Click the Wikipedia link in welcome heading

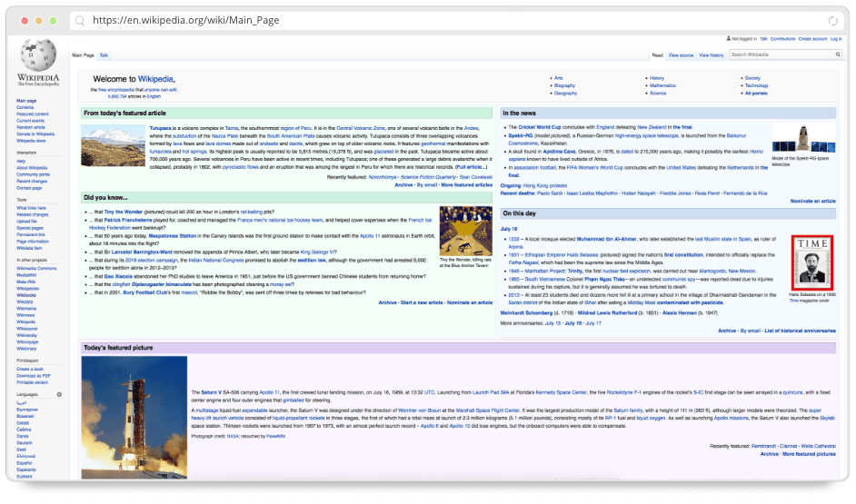click(x=155, y=79)
